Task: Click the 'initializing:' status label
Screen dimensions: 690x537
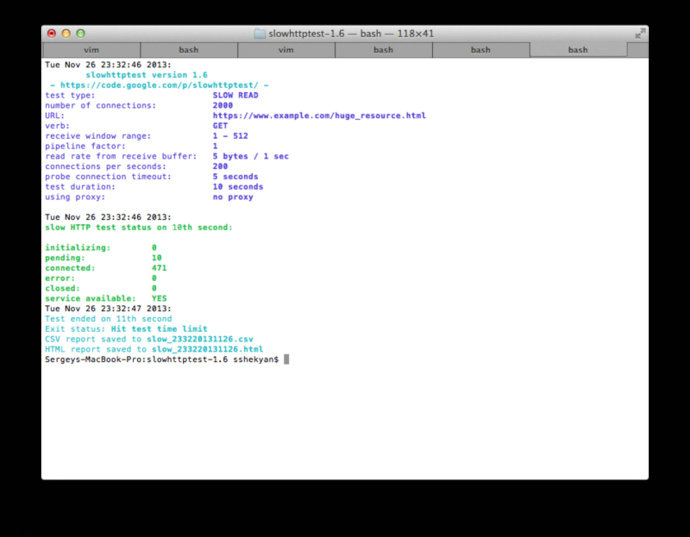Action: [x=77, y=247]
